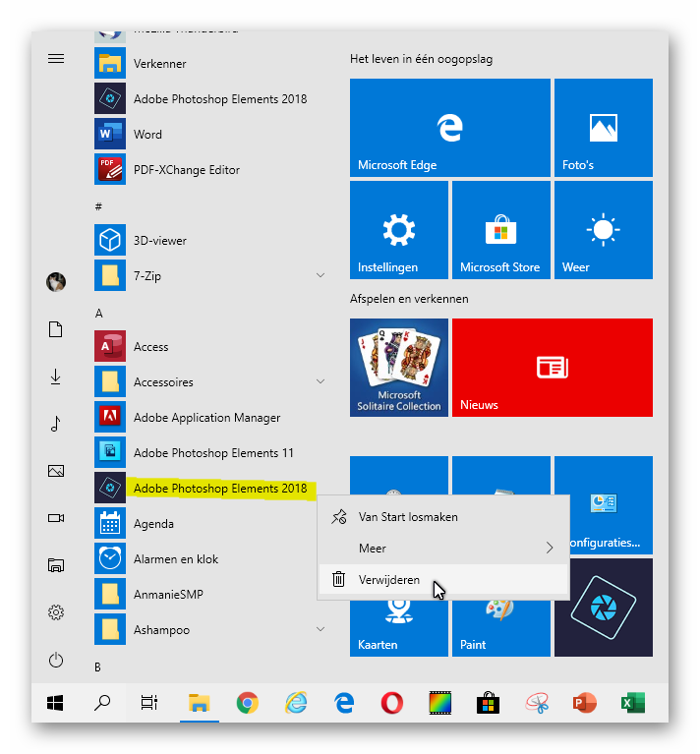Open Access from the app list
Image resolution: width=700 pixels, height=754 pixels.
point(150,347)
